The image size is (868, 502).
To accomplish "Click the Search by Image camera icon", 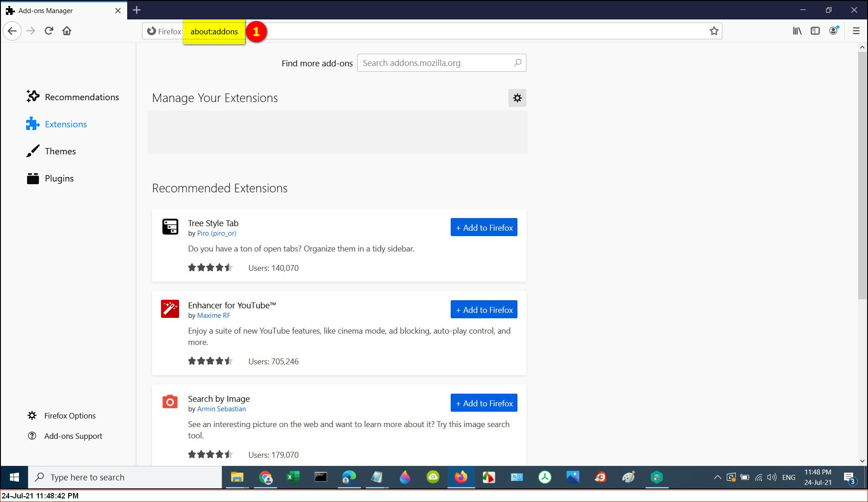I will coord(170,402).
